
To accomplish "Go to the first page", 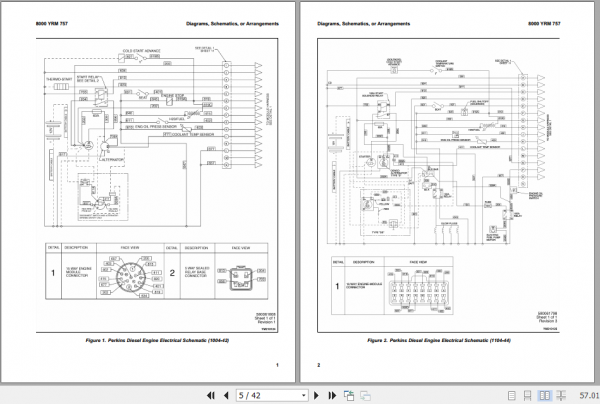I will click(210, 395).
